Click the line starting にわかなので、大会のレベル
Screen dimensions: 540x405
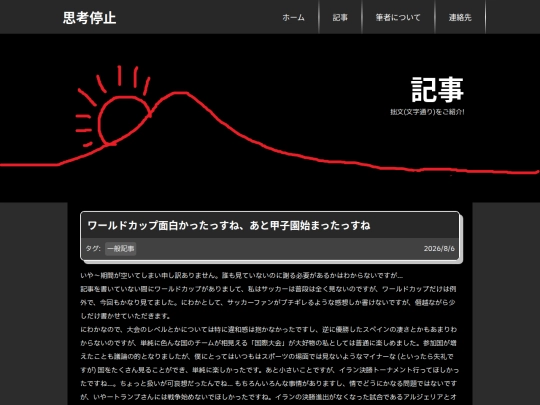tap(269, 330)
